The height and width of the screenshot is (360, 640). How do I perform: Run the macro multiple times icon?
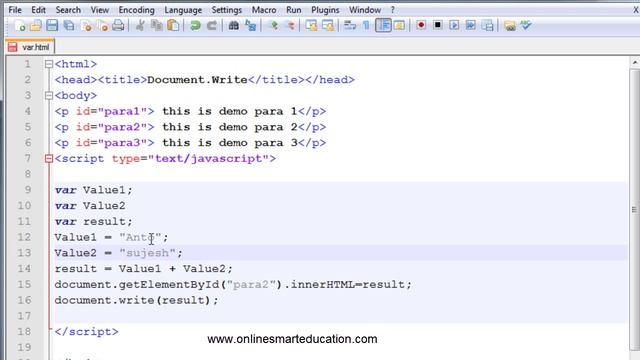[x=471, y=26]
